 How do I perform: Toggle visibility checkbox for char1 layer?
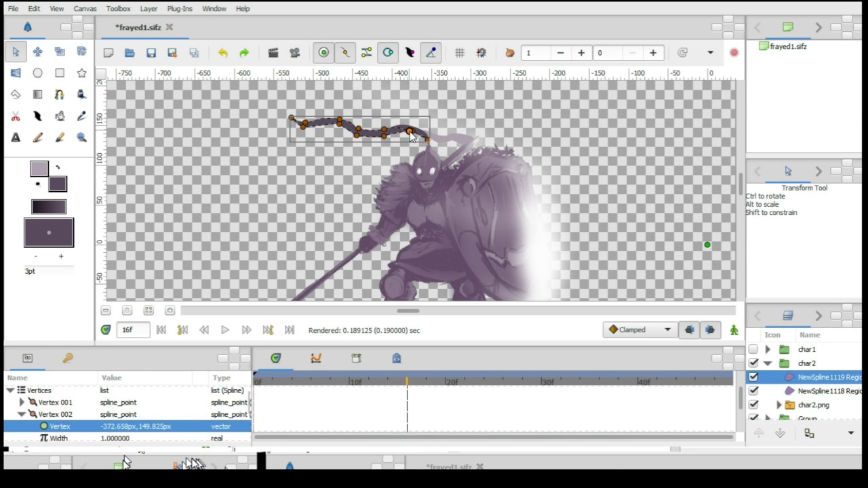click(753, 349)
